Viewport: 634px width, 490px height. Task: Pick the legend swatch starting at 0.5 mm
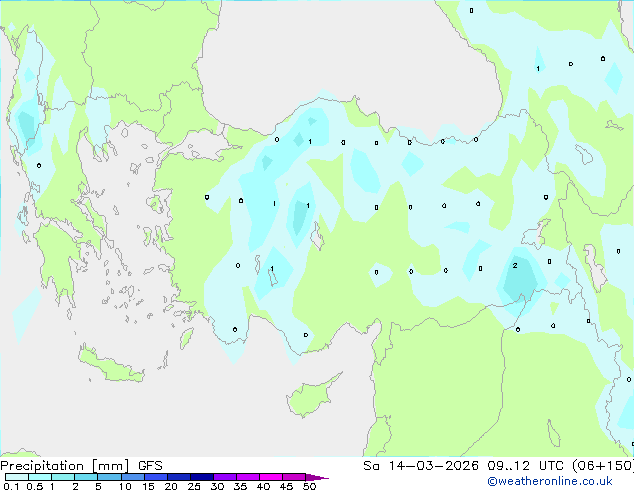point(40,477)
